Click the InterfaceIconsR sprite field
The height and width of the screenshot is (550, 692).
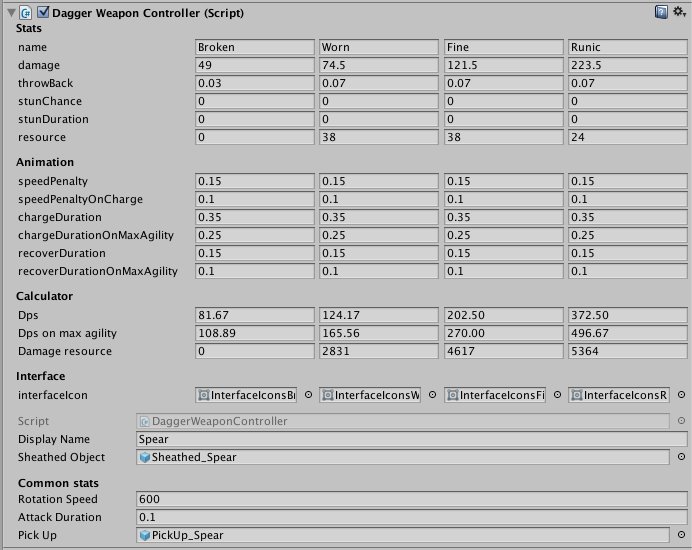619,395
